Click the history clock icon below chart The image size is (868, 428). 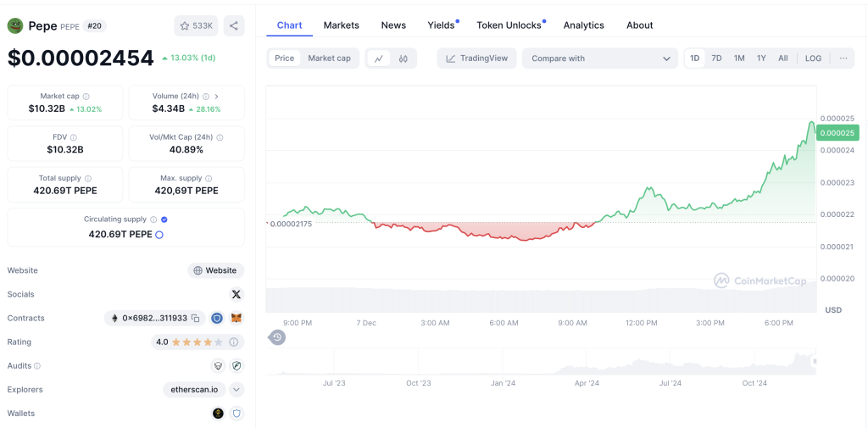pos(277,337)
